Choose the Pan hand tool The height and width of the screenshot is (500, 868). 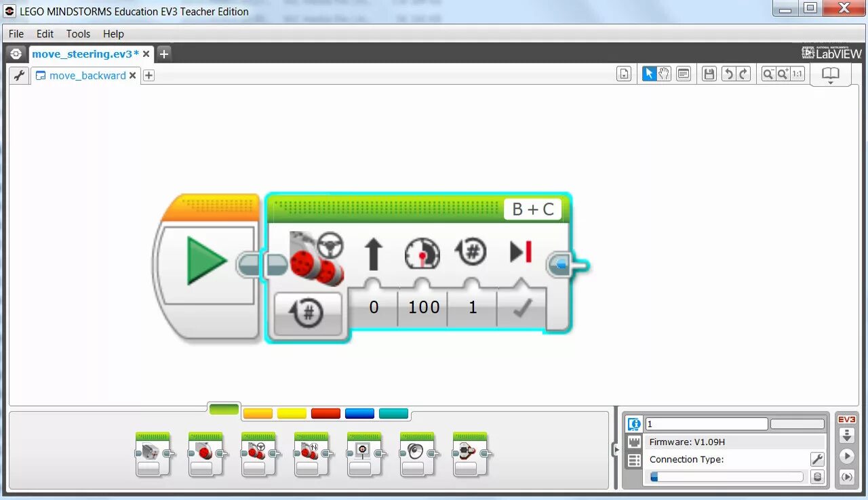tap(665, 75)
